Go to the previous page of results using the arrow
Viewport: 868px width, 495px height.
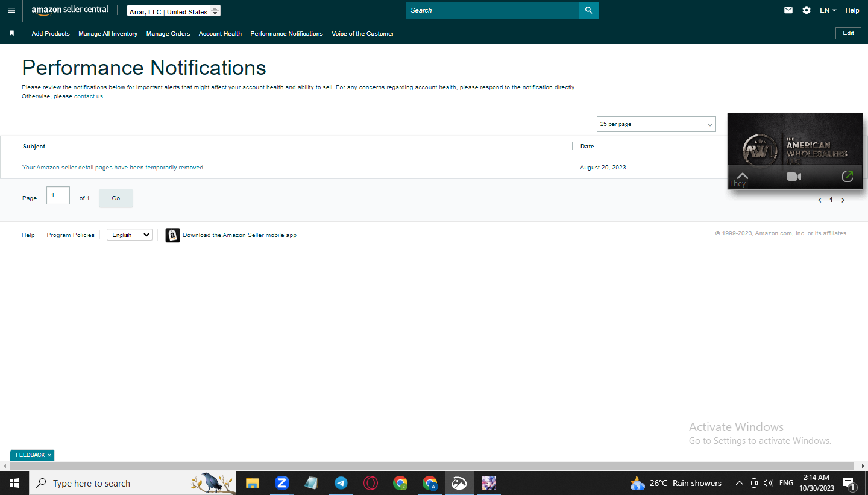coord(820,200)
